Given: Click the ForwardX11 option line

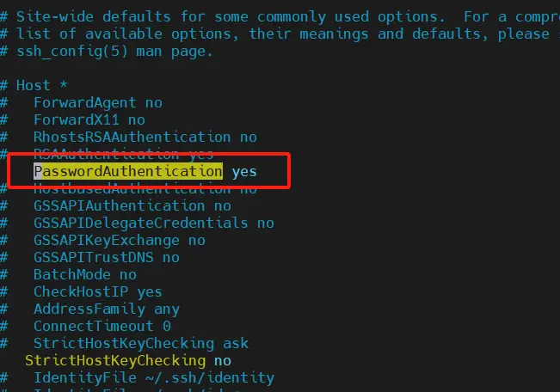Looking at the screenshot, I should pyautogui.click(x=89, y=119).
